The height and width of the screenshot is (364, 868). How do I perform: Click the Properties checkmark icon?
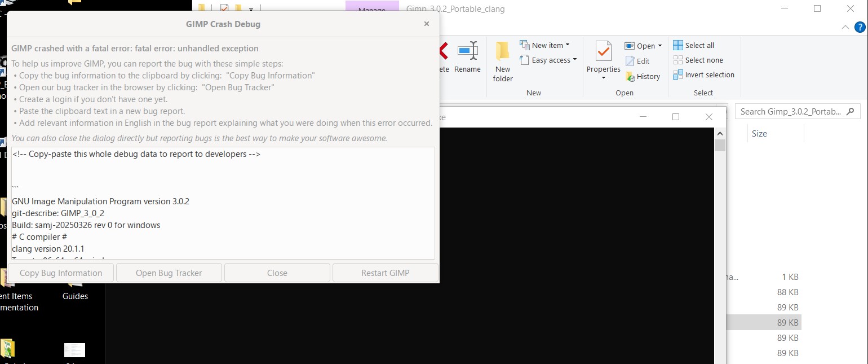(604, 51)
